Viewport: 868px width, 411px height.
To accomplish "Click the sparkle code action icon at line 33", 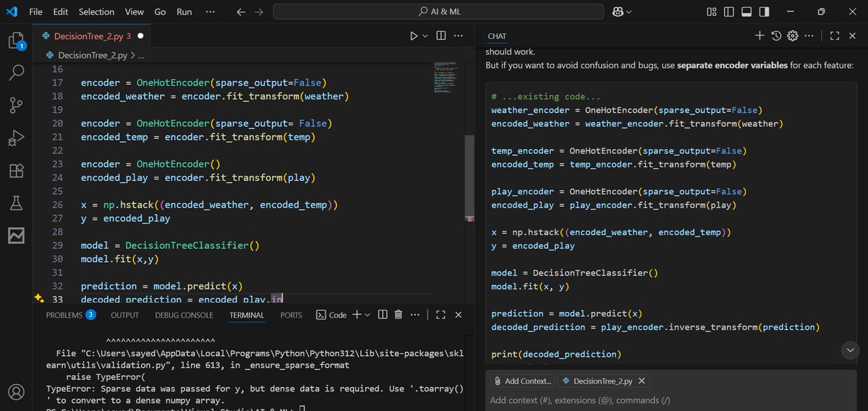I will (x=39, y=298).
